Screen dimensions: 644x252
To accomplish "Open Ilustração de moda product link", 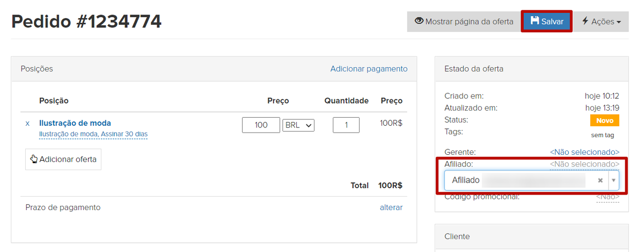I will pos(75,123).
